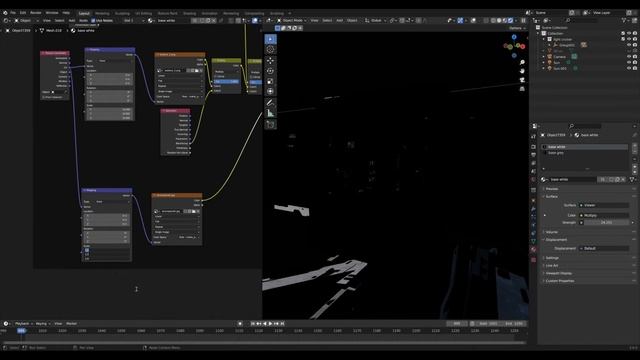This screenshot has width=640, height=360.
Task: Select the Select Box tool in viewport
Action: coord(270,39)
